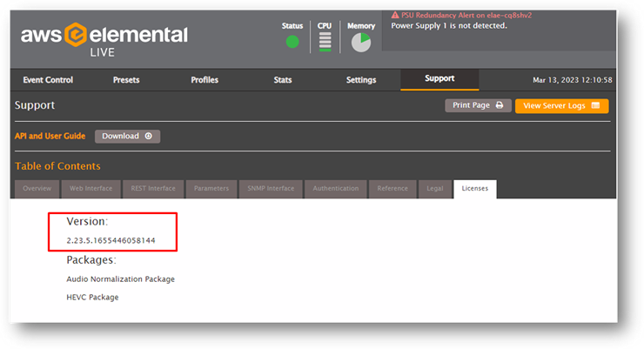Click the version number 2.23.5.1655446058144

pyautogui.click(x=111, y=240)
